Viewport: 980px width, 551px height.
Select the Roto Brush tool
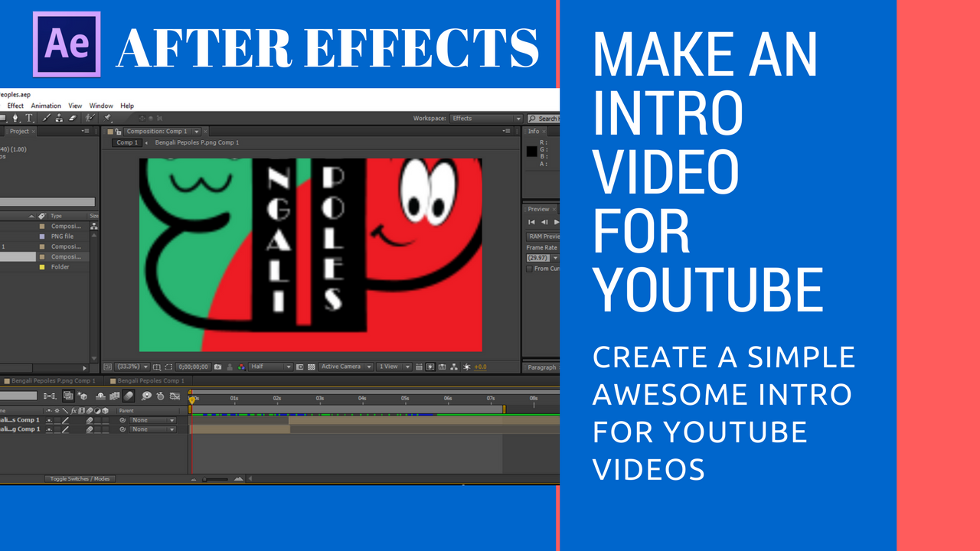(90, 118)
